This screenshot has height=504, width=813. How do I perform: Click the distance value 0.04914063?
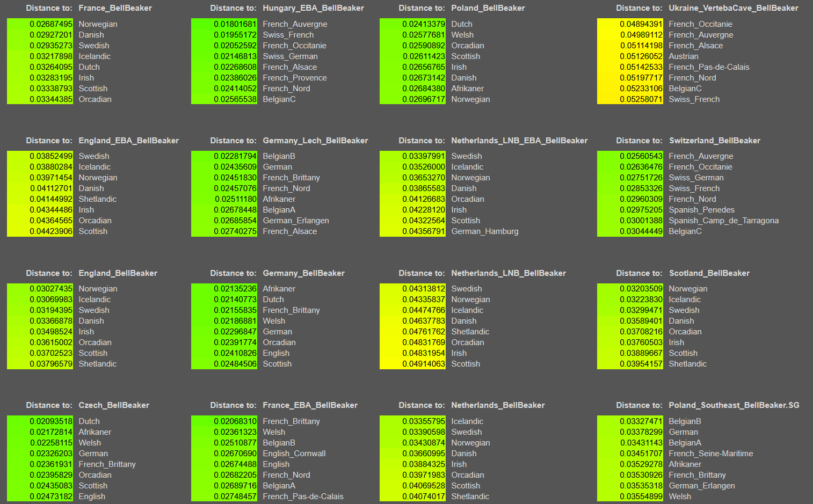(424, 364)
